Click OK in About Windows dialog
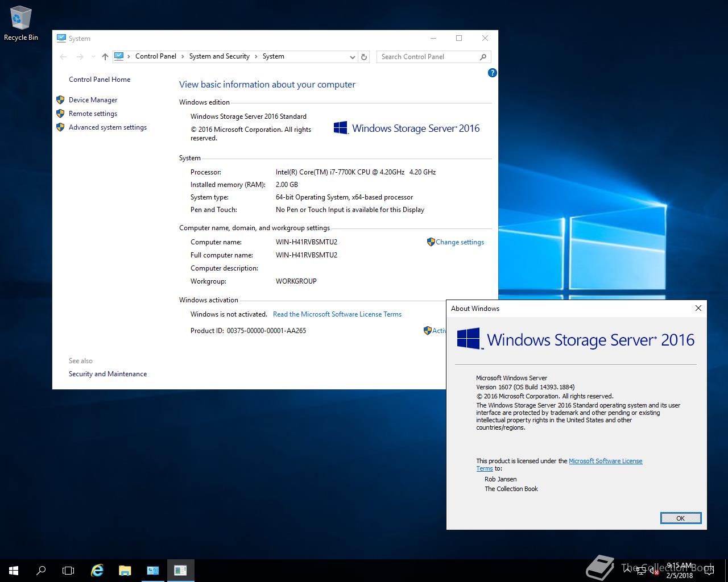This screenshot has height=582, width=728. 681,518
